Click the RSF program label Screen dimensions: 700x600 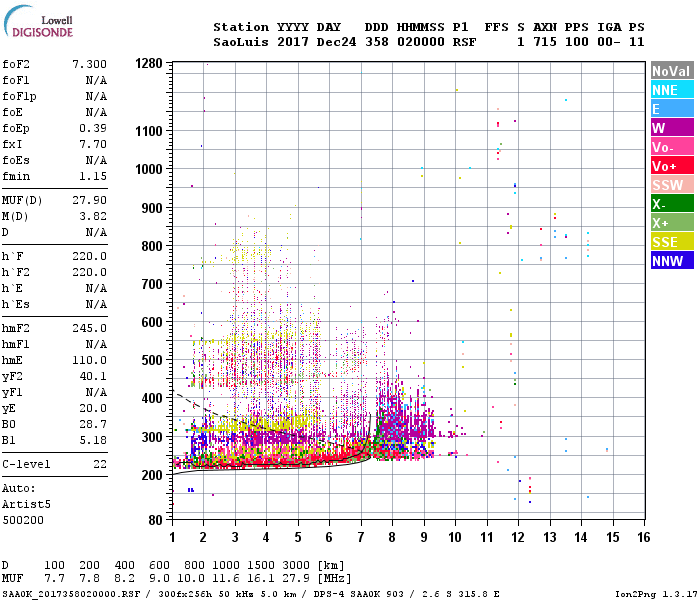click(x=464, y=42)
